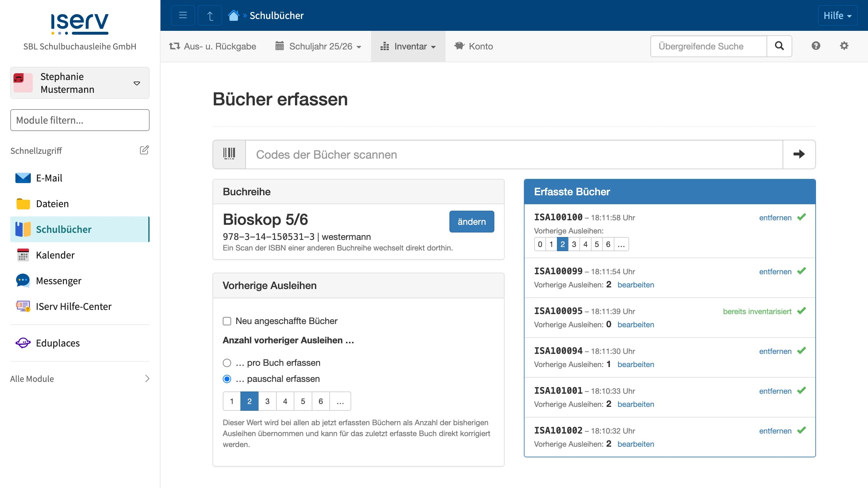Click green checkmark for ISA101002
This screenshot has width=868, height=492.
802,430
